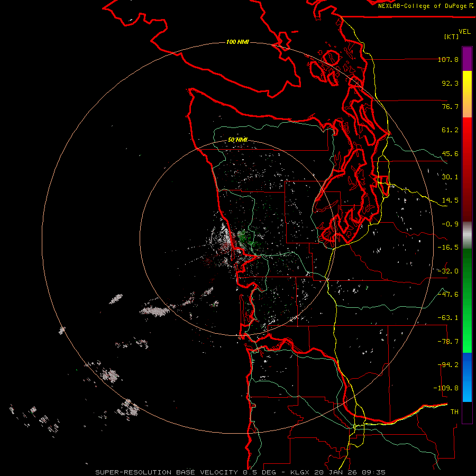Click the 61.2 velocity scale value
The width and height of the screenshot is (476, 476).
[450, 130]
